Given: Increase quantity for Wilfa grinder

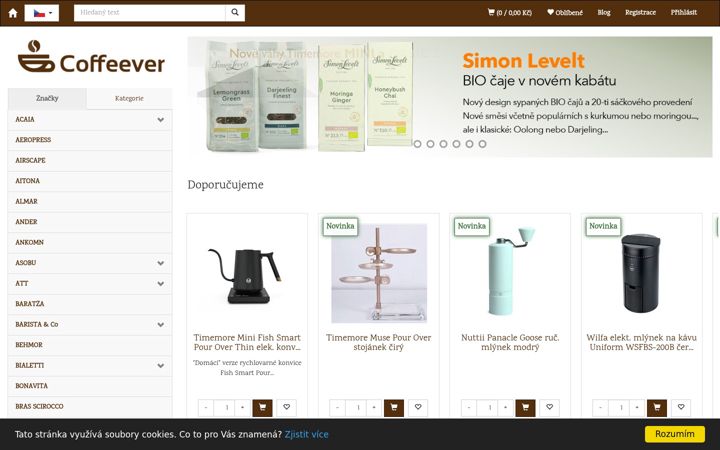Looking at the screenshot, I should pos(637,408).
